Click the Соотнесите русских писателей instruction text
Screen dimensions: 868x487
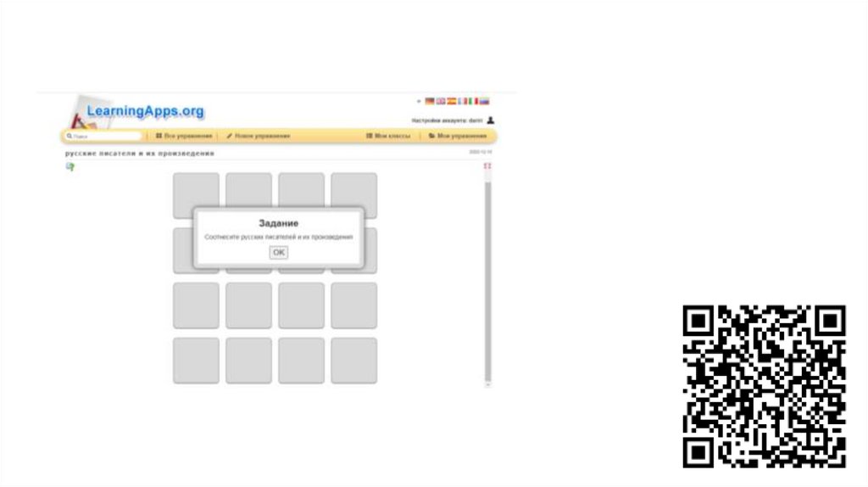278,237
